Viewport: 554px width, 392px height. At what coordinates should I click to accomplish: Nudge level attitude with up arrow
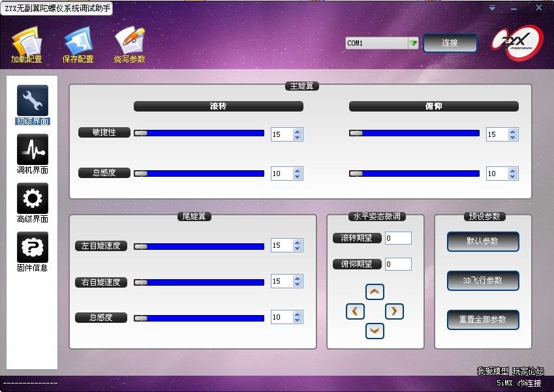point(375,292)
